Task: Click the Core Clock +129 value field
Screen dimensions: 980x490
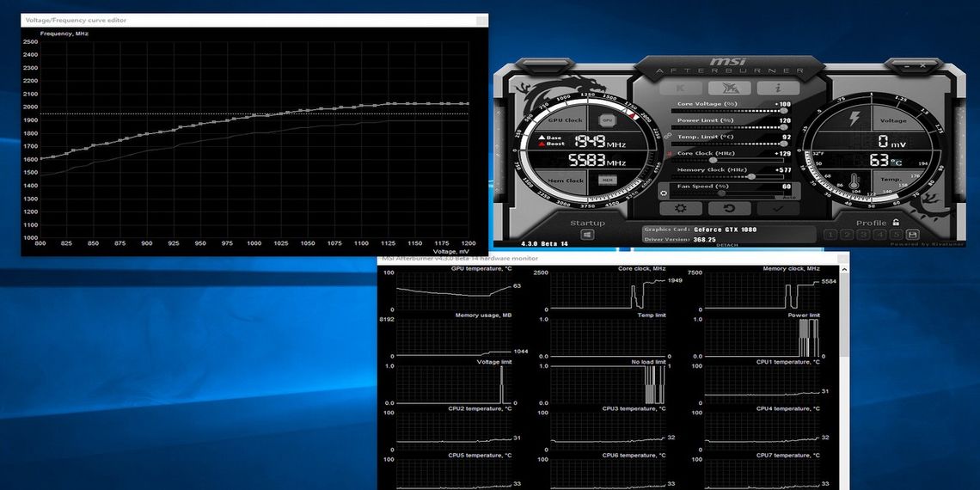Action: click(x=782, y=153)
